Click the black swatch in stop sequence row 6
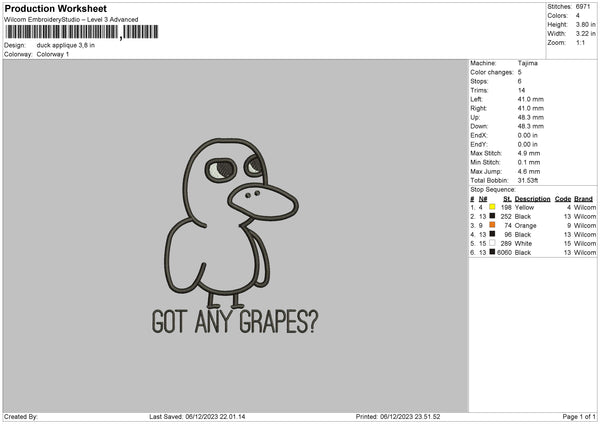This screenshot has height=424, width=600. pos(492,252)
